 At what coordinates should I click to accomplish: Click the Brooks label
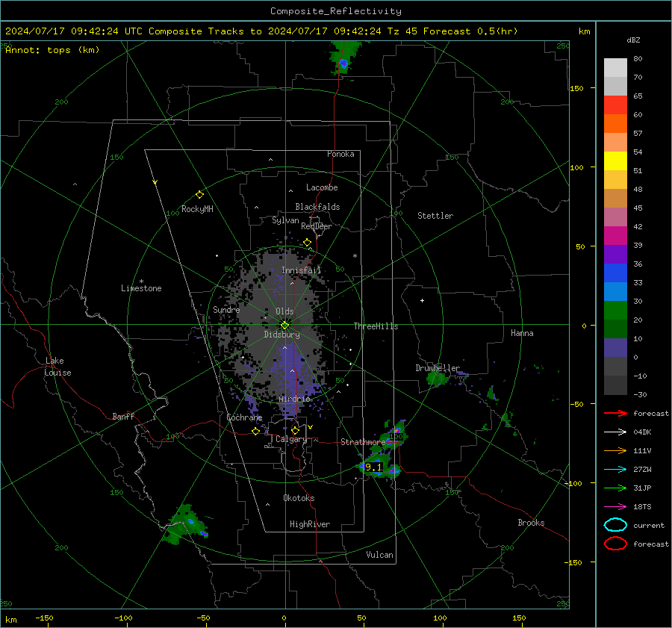(531, 523)
